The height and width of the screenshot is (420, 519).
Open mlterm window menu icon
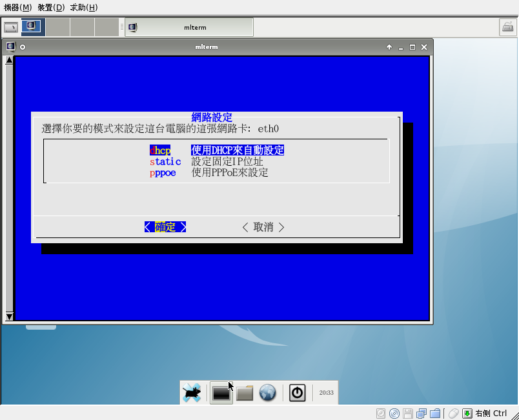tap(10, 47)
